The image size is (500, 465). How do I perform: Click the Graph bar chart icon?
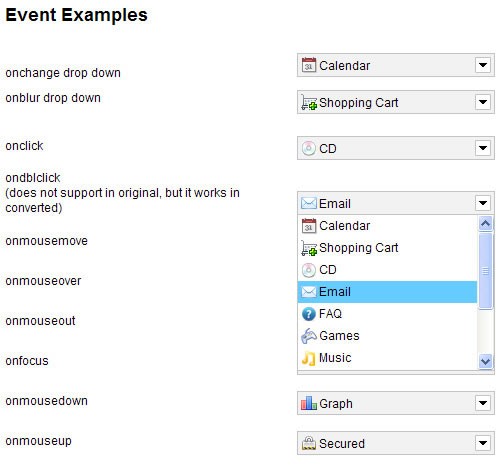(309, 403)
